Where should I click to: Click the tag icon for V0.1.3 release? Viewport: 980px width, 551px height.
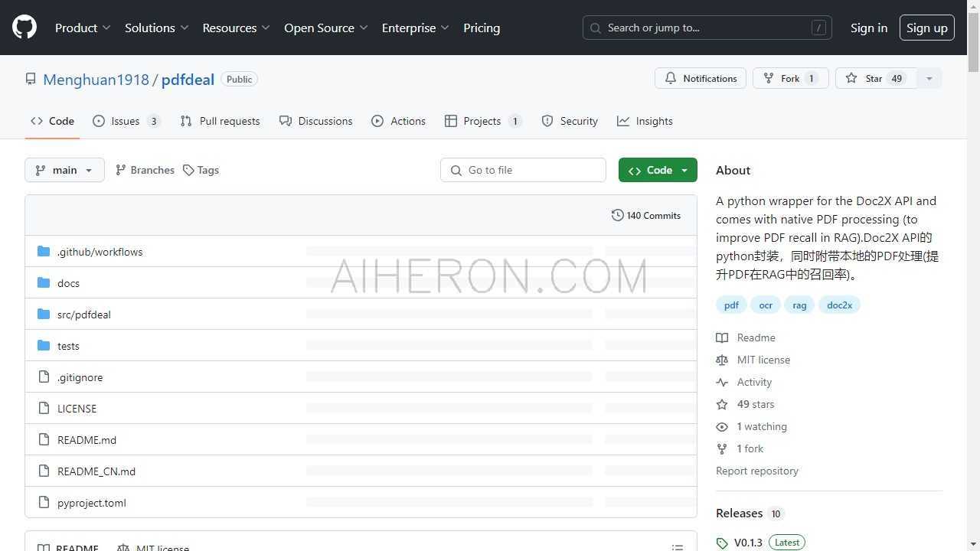click(722, 543)
